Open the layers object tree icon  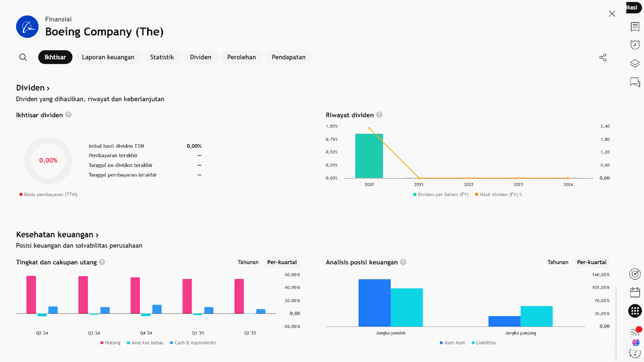click(x=635, y=64)
